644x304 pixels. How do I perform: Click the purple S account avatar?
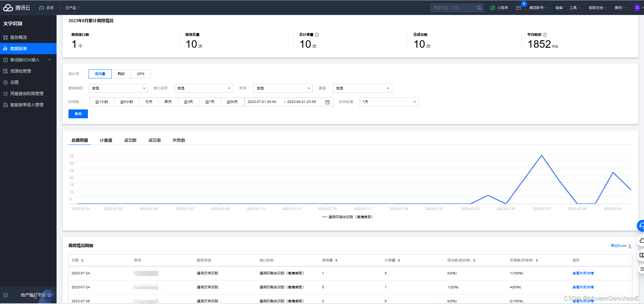(637, 7)
